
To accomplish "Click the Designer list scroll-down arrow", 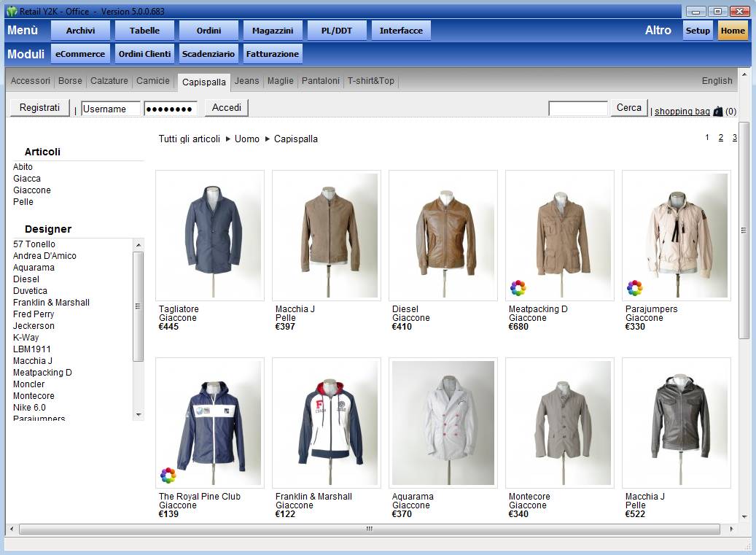I will click(139, 415).
